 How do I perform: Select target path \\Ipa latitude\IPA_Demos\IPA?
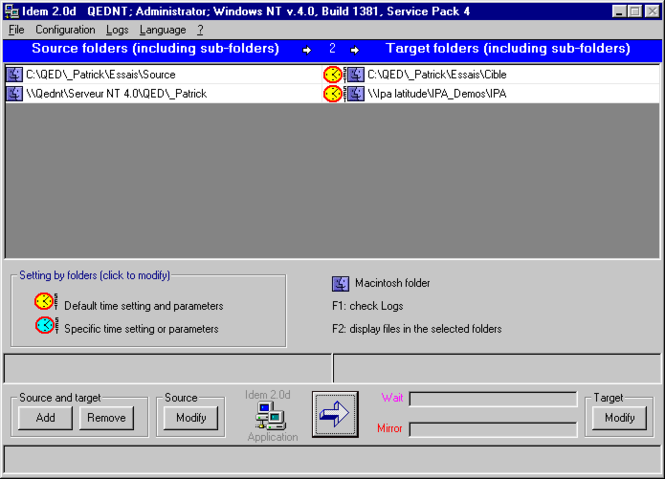coord(437,94)
